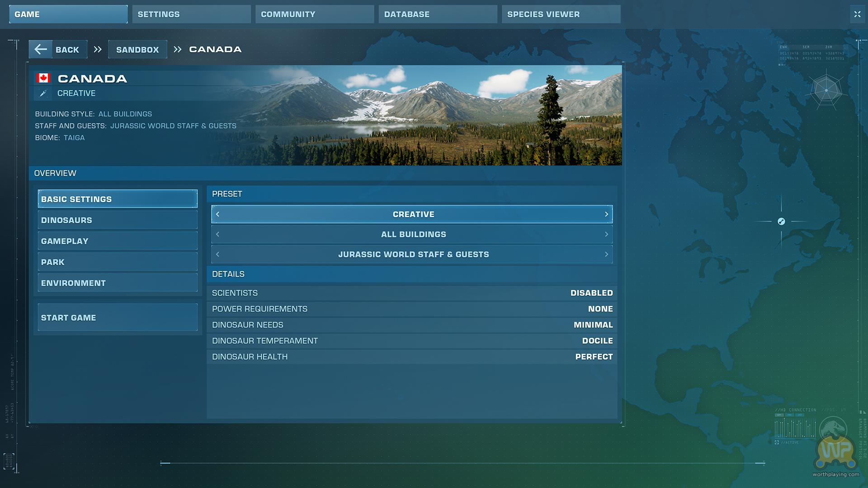This screenshot has height=488, width=868.
Task: Click the next arrow for All Buildings
Action: point(606,235)
